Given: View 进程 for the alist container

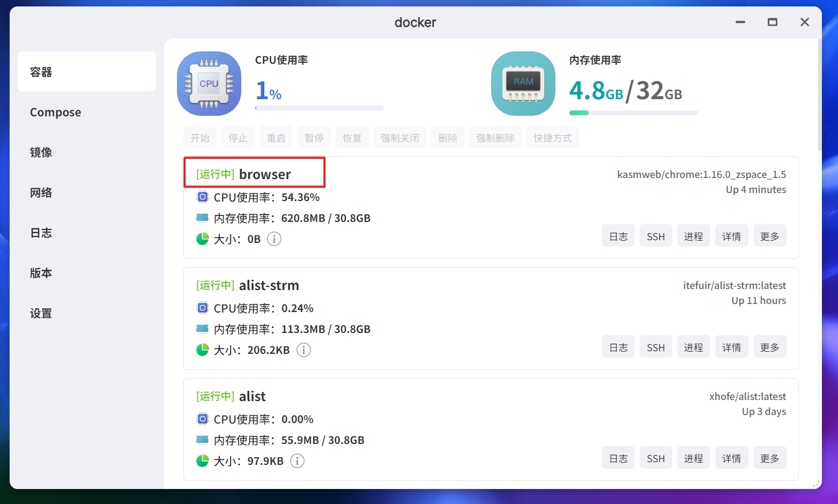Looking at the screenshot, I should click(693, 458).
